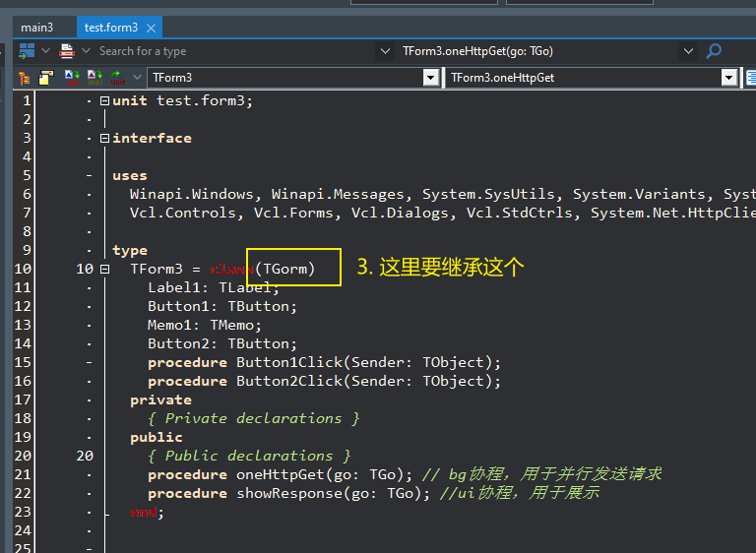756x553 pixels.
Task: Click 'Winapi.Windows' in the uses clause
Action: 191,194
